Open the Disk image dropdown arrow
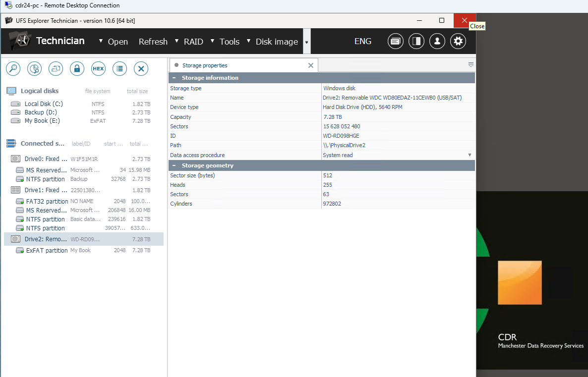 pos(248,41)
